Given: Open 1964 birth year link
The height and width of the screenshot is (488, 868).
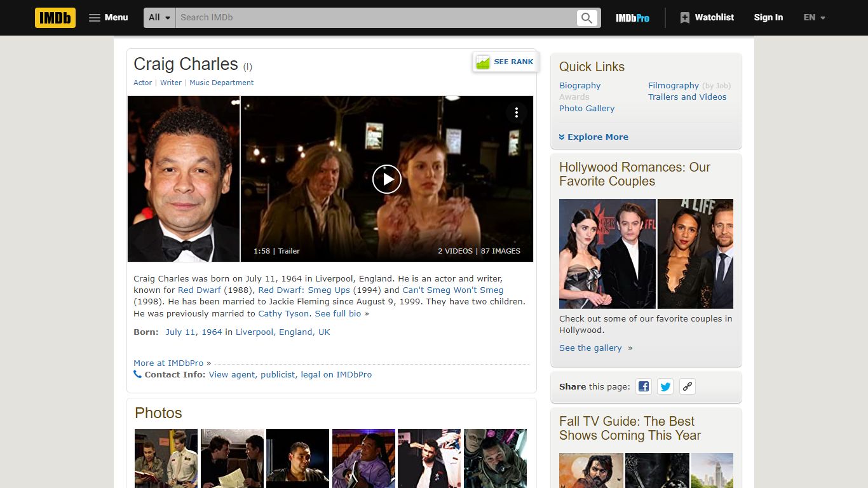Looking at the screenshot, I should pyautogui.click(x=212, y=332).
